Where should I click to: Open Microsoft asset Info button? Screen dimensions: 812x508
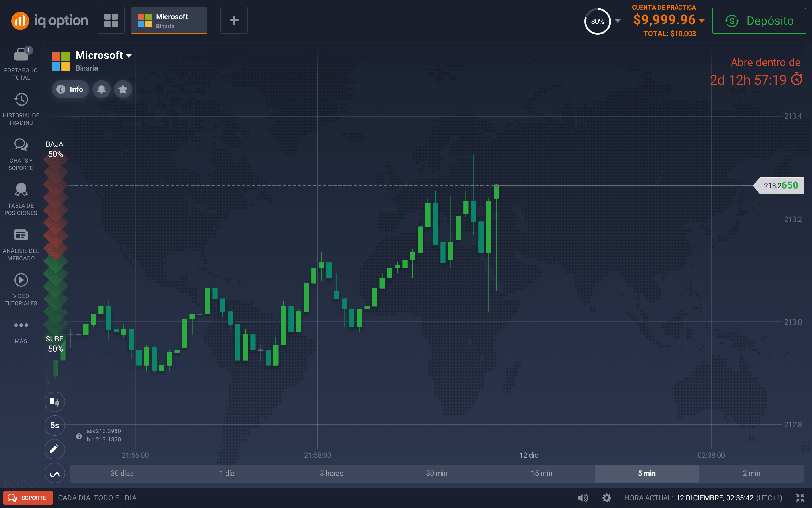point(70,89)
